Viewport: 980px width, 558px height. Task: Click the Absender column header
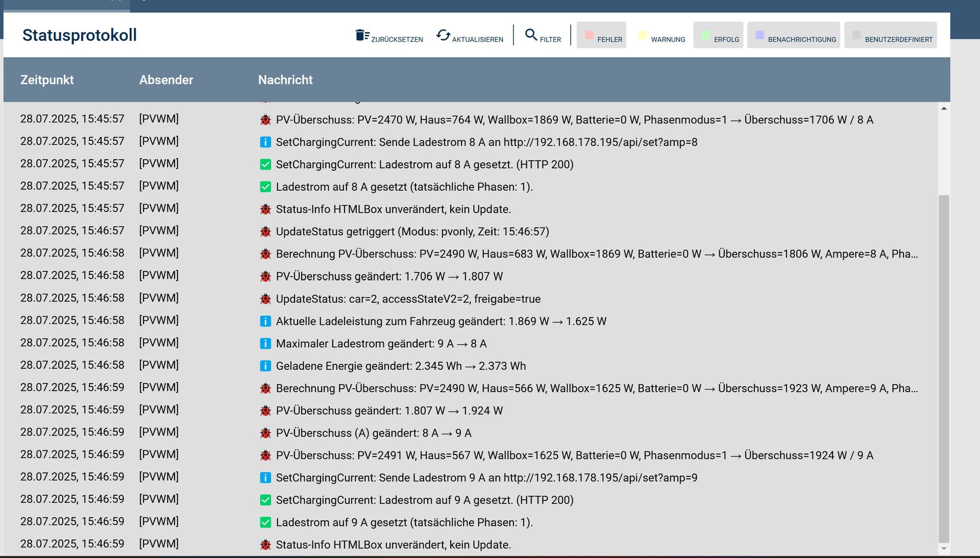[x=166, y=80]
